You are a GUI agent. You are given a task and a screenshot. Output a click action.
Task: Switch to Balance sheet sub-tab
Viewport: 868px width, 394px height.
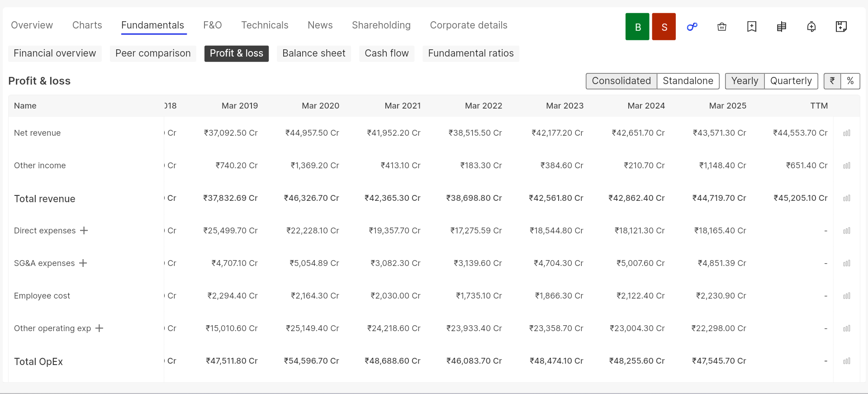tap(314, 53)
